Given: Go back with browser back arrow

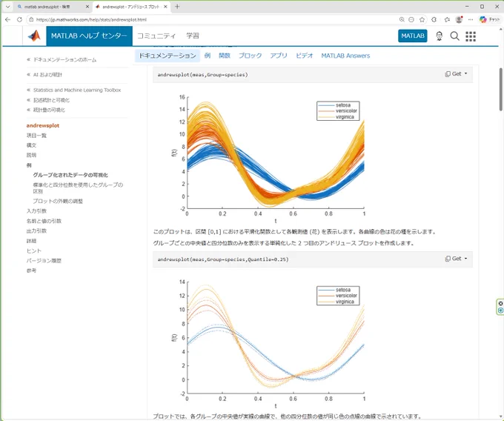Looking at the screenshot, I should pyautogui.click(x=7, y=19).
